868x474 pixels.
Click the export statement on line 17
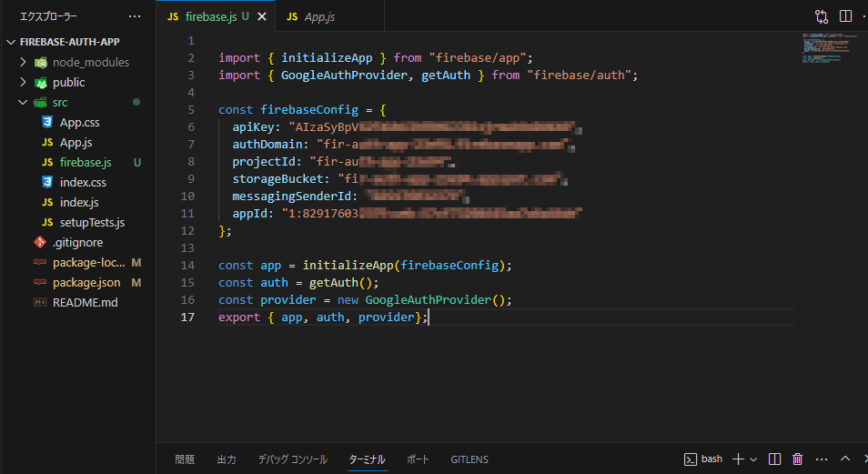click(323, 317)
